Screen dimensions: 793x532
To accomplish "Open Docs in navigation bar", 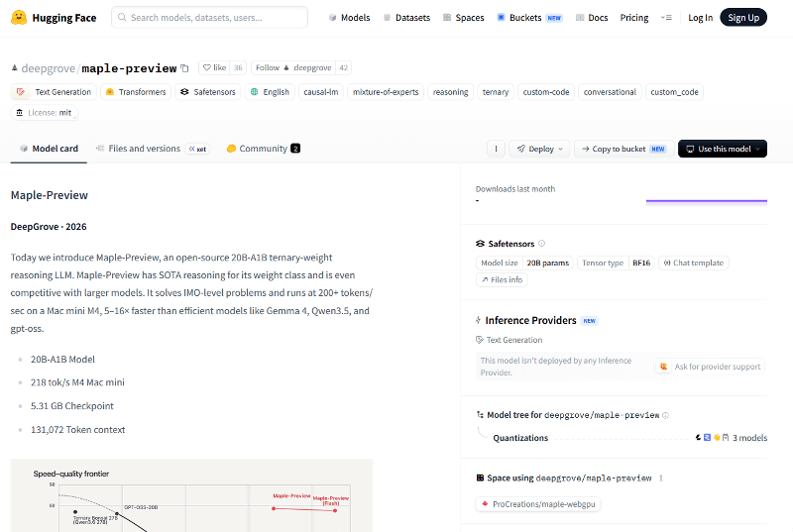I will pos(592,18).
